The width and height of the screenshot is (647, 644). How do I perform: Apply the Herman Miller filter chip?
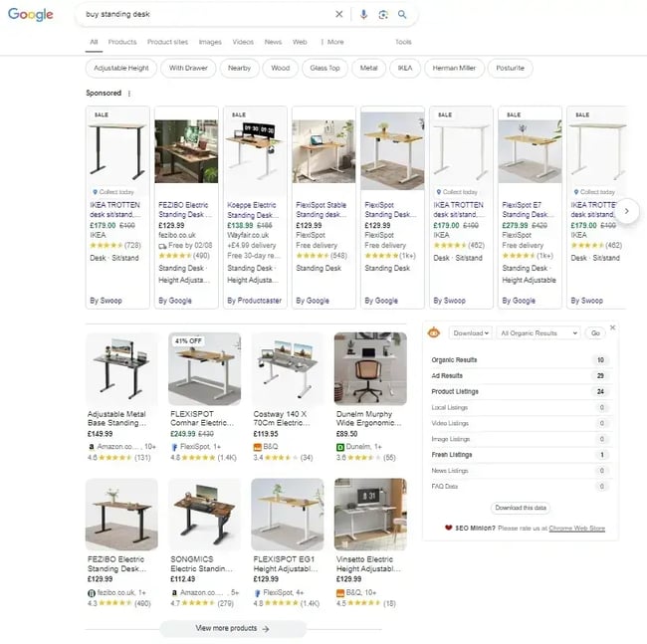(x=453, y=69)
